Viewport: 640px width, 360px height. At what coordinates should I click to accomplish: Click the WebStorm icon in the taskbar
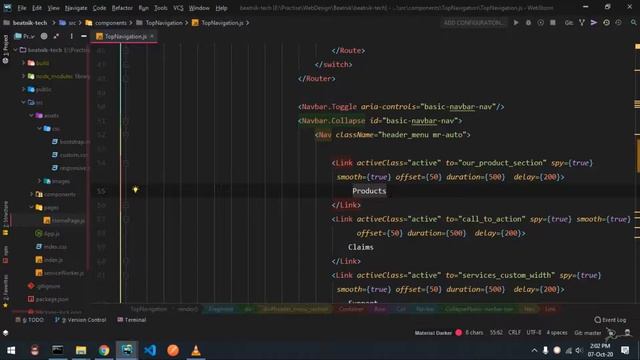[x=127, y=350]
